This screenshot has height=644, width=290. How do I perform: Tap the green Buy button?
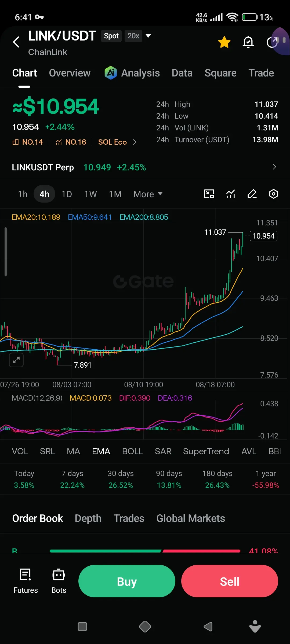(127, 581)
